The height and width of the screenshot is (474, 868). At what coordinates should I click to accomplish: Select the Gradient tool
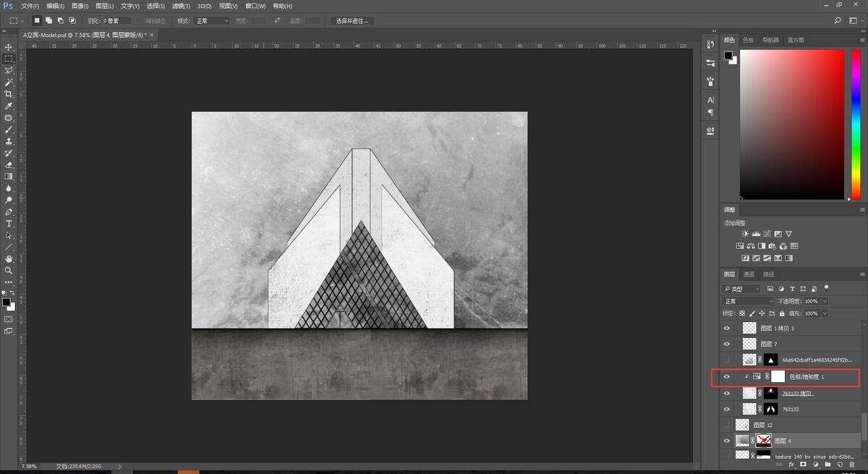point(9,177)
